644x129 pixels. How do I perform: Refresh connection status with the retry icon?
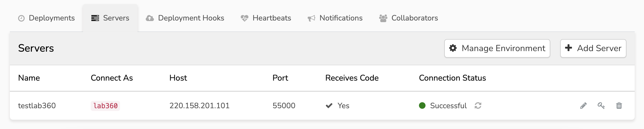478,105
